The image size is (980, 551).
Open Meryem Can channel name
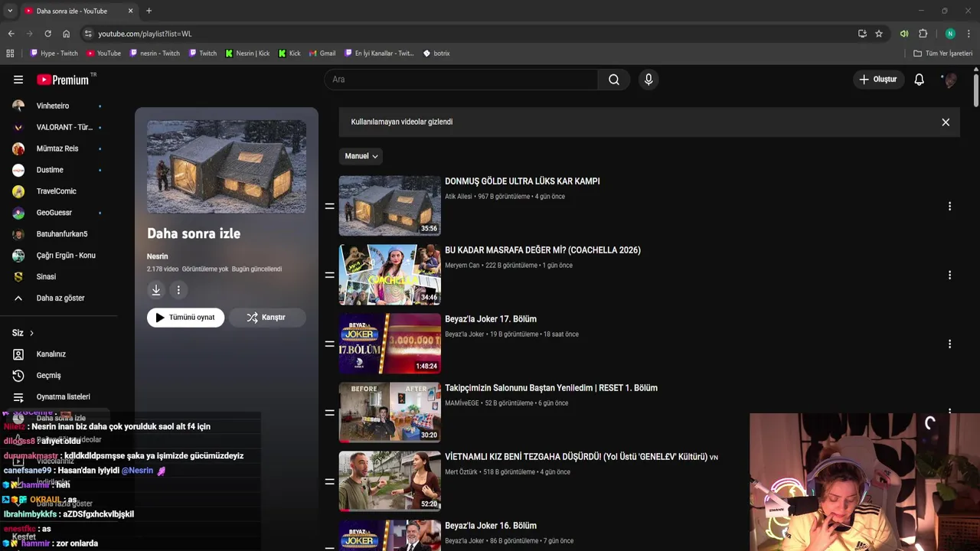(x=462, y=266)
